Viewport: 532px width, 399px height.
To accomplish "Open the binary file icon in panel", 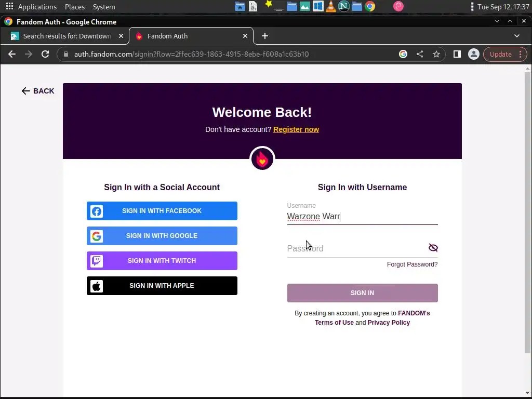I will 253,6.
